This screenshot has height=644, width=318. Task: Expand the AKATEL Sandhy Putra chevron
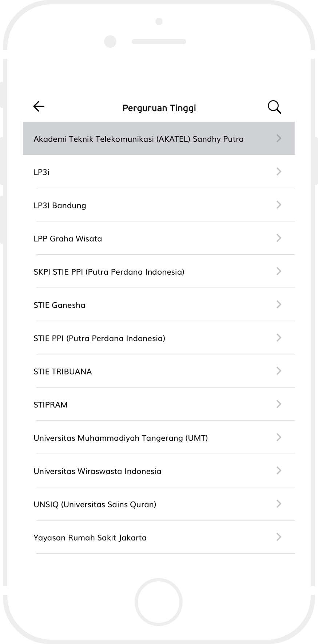(x=279, y=138)
